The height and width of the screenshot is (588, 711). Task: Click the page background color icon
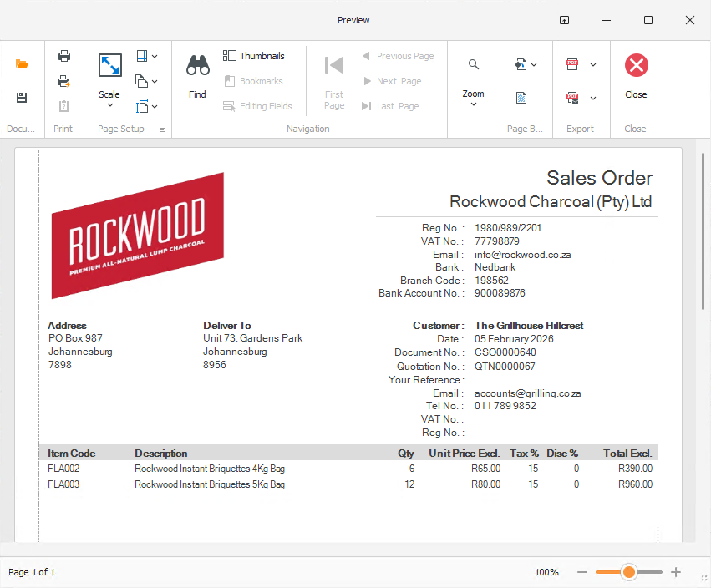(x=521, y=64)
